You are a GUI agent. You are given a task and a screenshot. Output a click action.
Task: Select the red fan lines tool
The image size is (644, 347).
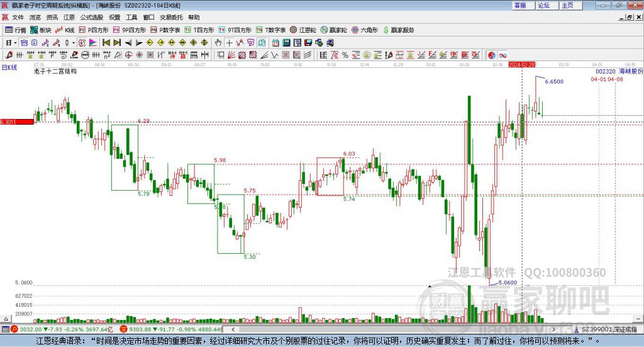[231, 55]
